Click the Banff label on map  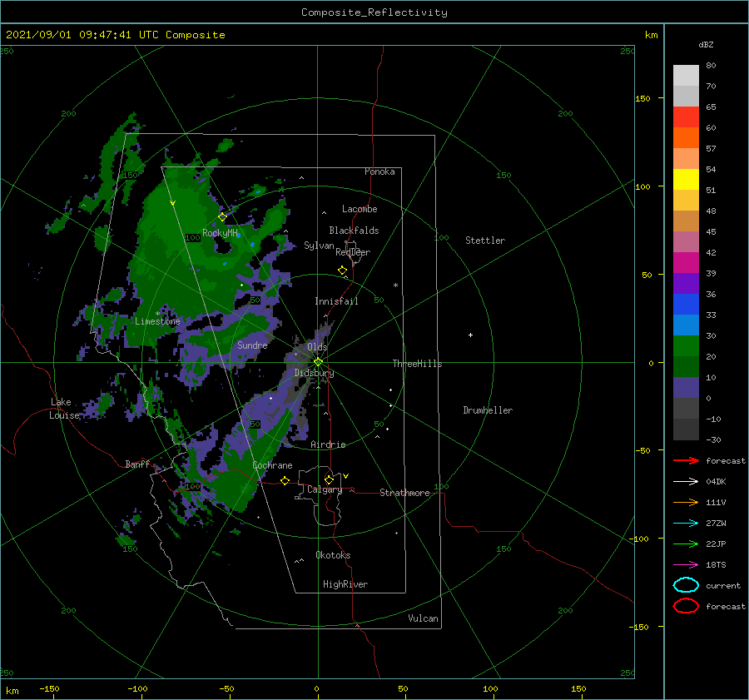click(137, 464)
